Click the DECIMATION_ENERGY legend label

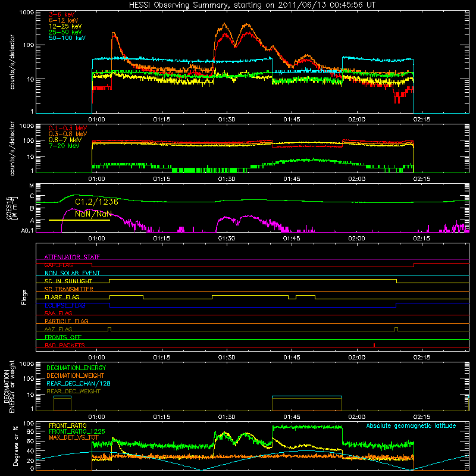76,368
